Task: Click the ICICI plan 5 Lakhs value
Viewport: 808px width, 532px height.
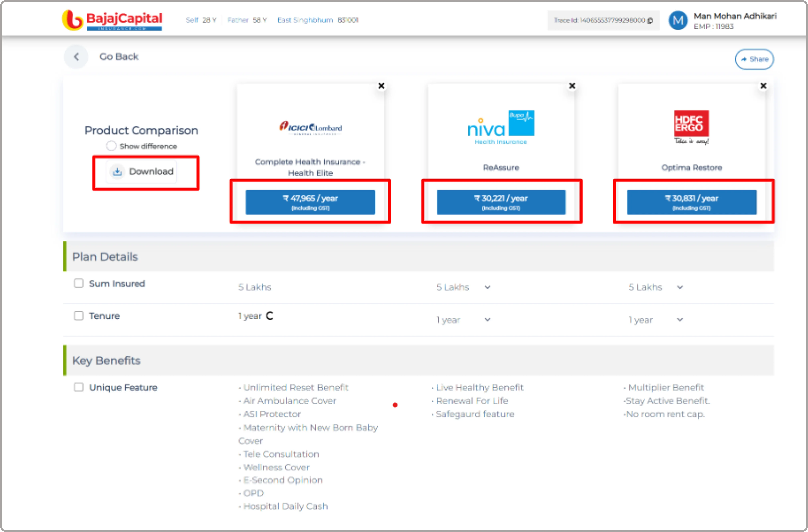Action: [x=255, y=287]
